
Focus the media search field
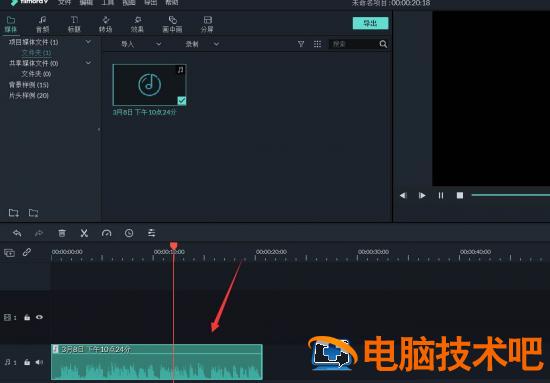tap(353, 44)
